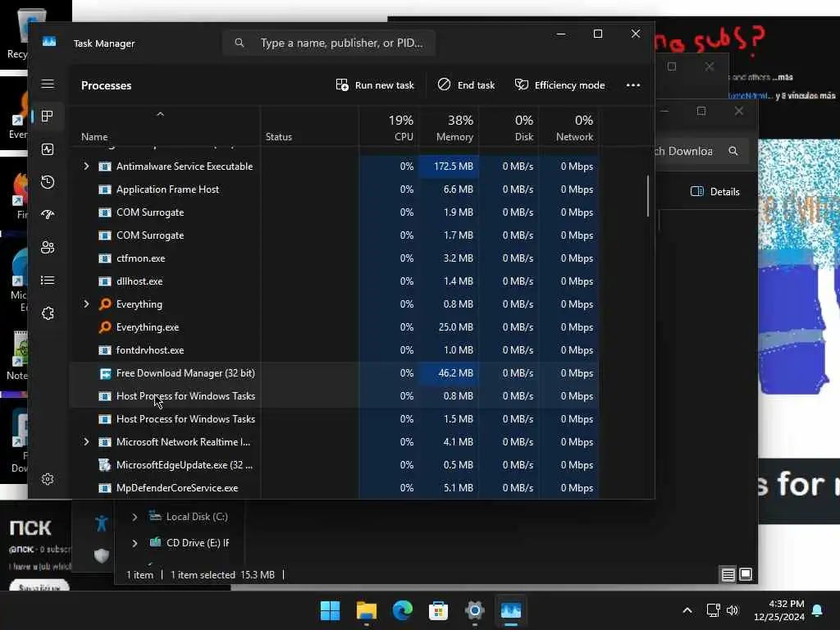The width and height of the screenshot is (840, 630).
Task: Sort by the Network column header
Action: 569,127
